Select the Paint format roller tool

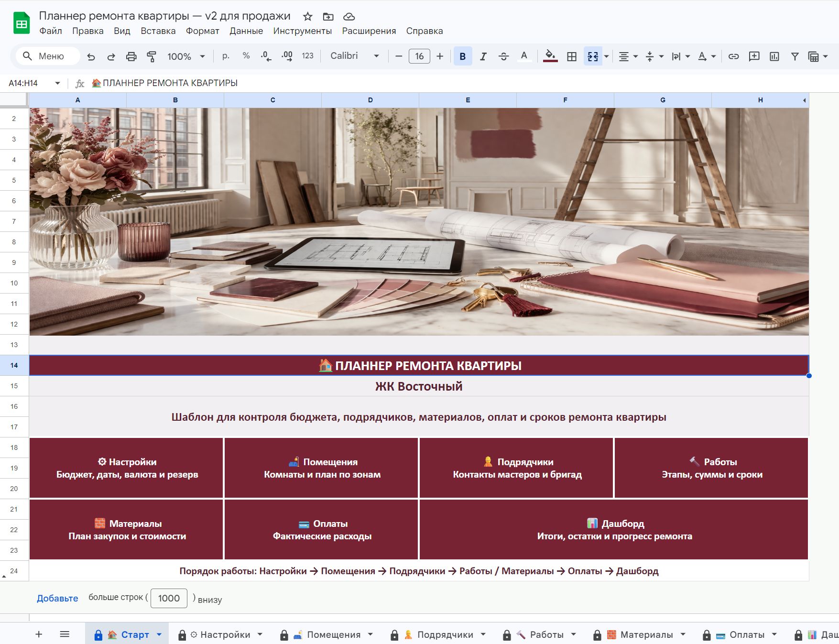[x=152, y=56]
